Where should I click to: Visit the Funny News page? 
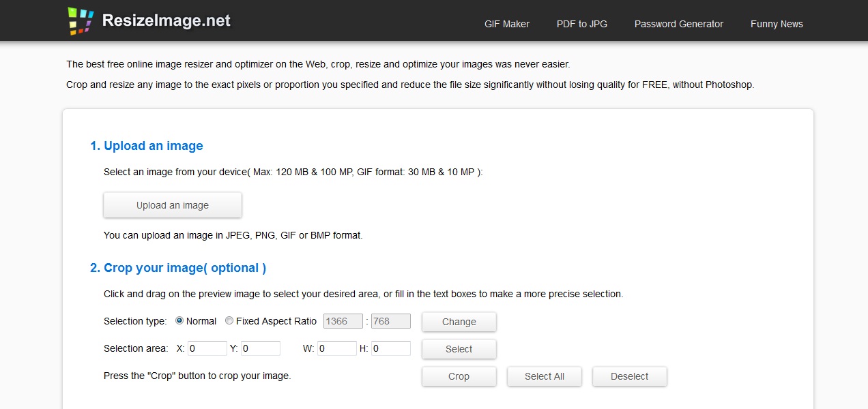tap(777, 24)
